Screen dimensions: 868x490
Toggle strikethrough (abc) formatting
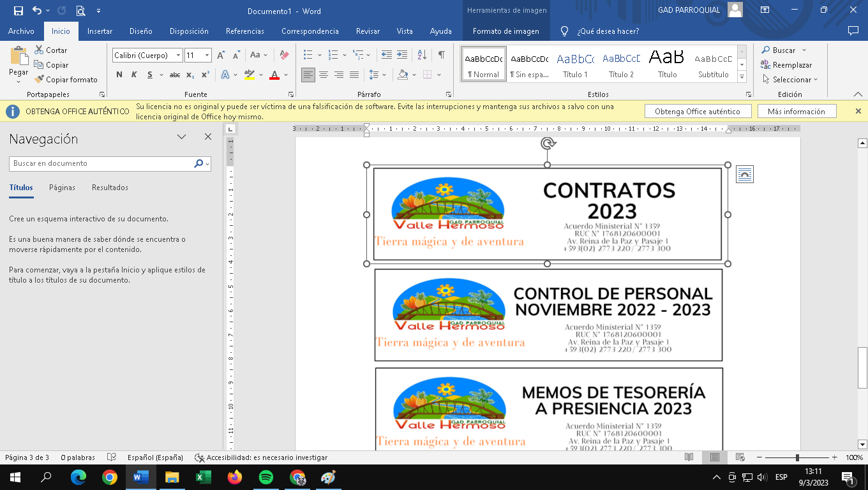click(x=174, y=75)
